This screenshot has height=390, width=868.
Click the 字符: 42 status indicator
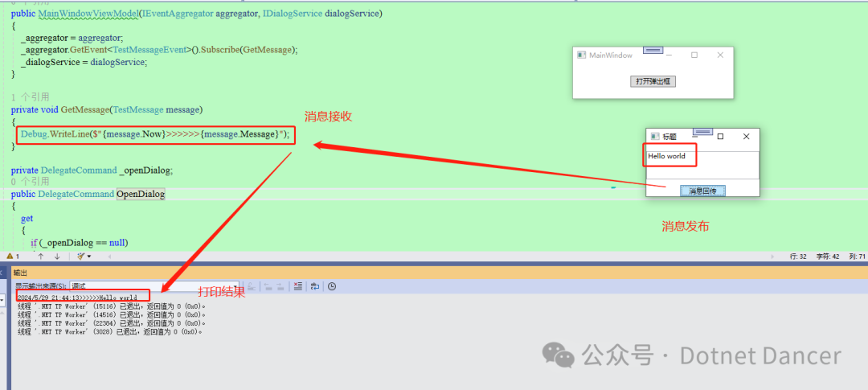point(828,257)
